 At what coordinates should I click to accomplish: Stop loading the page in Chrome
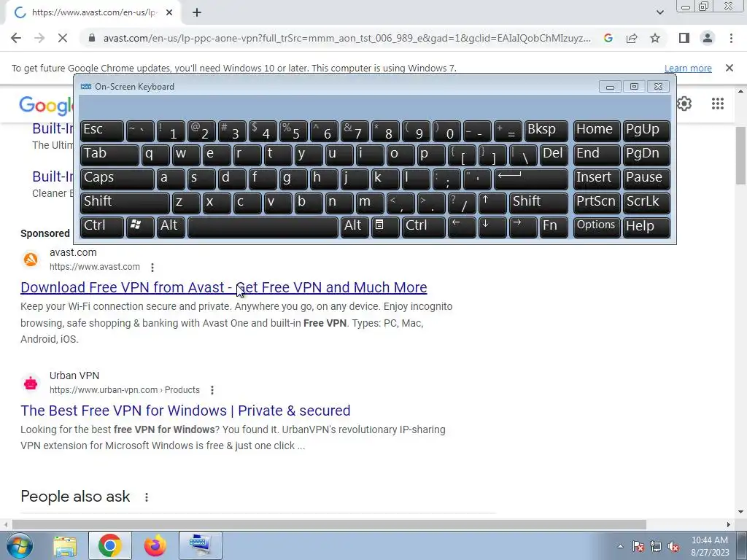(63, 38)
